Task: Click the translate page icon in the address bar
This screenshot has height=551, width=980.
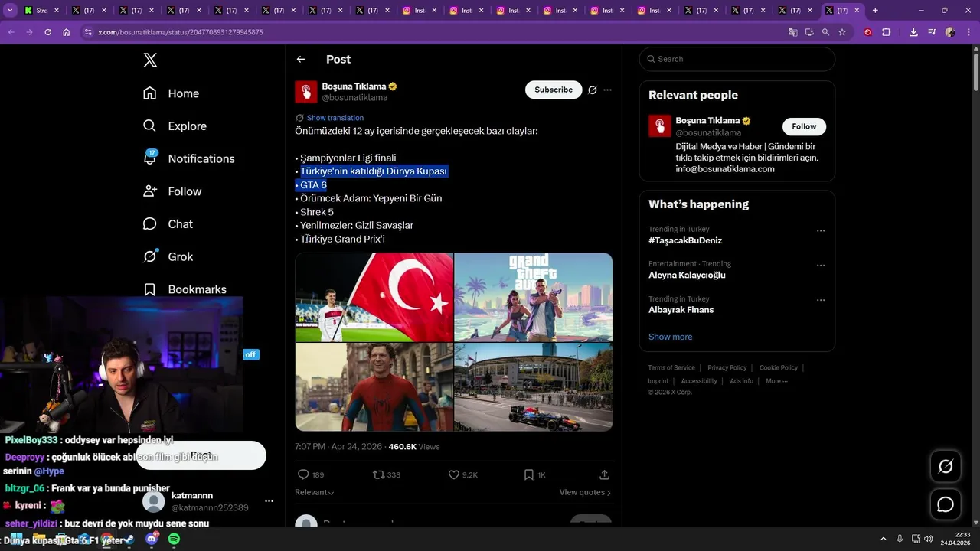Action: 793,32
